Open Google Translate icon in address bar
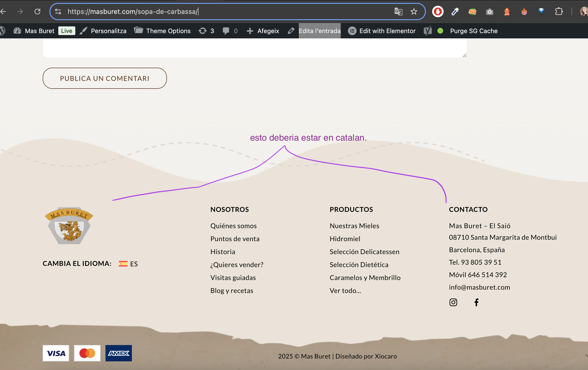This screenshot has height=370, width=588. (x=398, y=12)
